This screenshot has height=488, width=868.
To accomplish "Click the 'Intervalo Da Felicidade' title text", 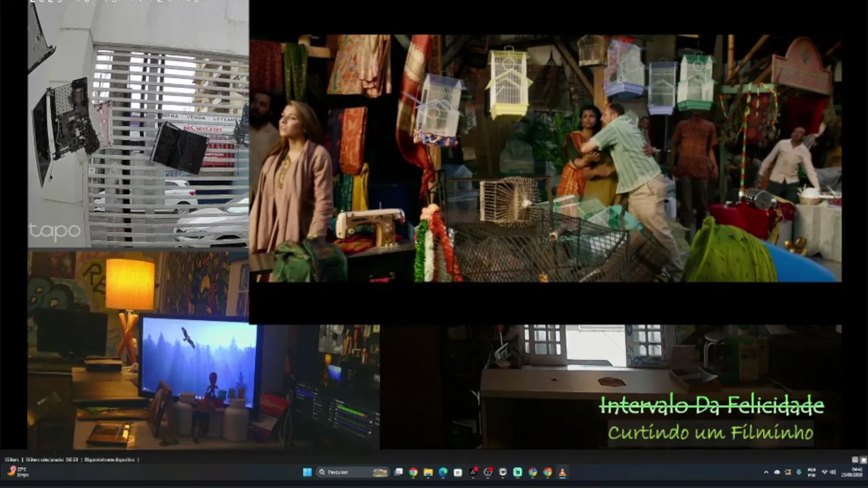I will click(x=712, y=406).
